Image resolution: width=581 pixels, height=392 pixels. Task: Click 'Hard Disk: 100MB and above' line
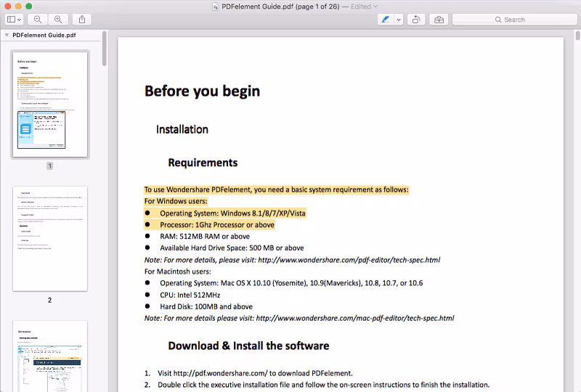click(206, 306)
